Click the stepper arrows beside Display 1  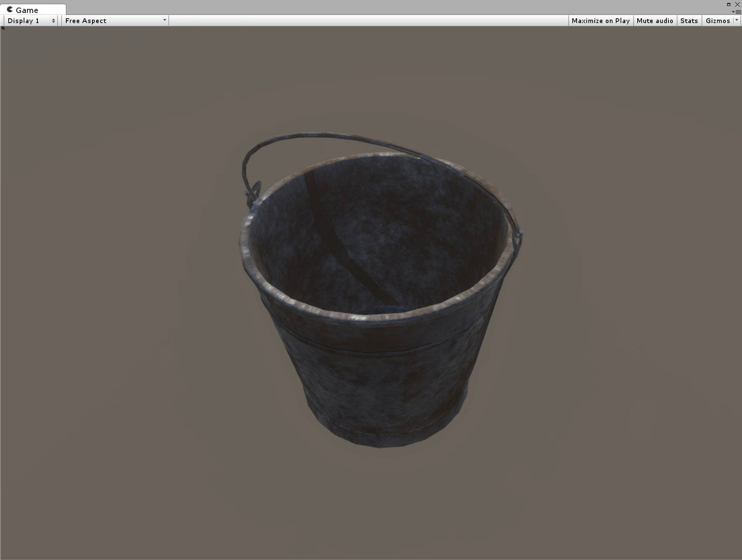point(53,21)
